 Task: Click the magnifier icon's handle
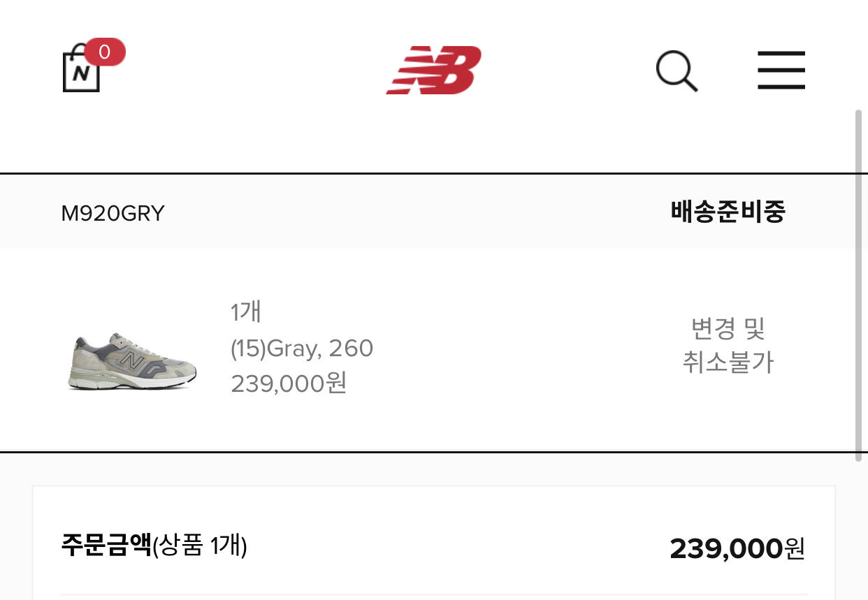[690, 84]
